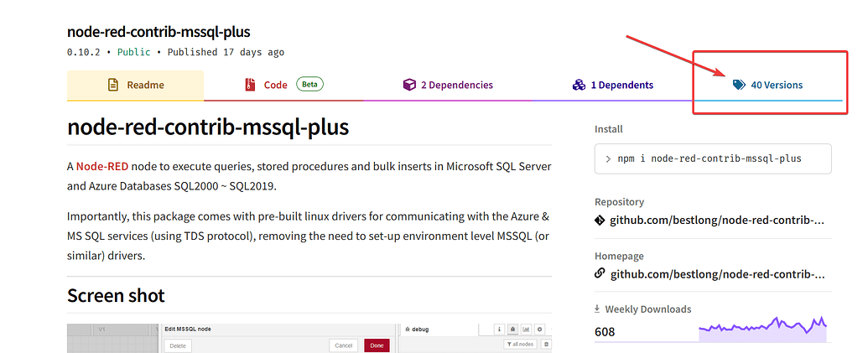Click the cube icon beside 2 Dependencies

click(x=409, y=85)
